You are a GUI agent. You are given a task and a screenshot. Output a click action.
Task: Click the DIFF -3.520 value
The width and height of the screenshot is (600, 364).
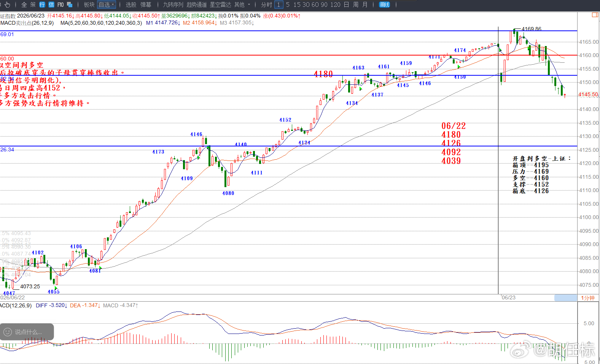[51, 305]
